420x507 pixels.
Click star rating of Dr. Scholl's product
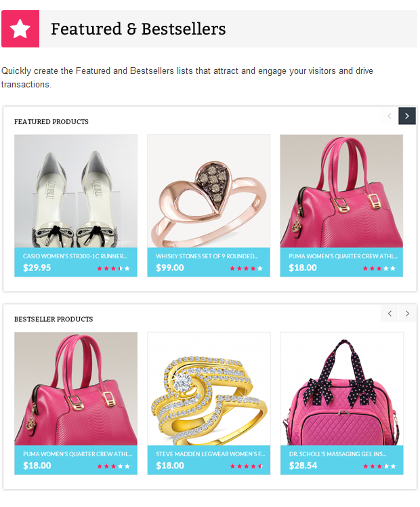click(379, 466)
